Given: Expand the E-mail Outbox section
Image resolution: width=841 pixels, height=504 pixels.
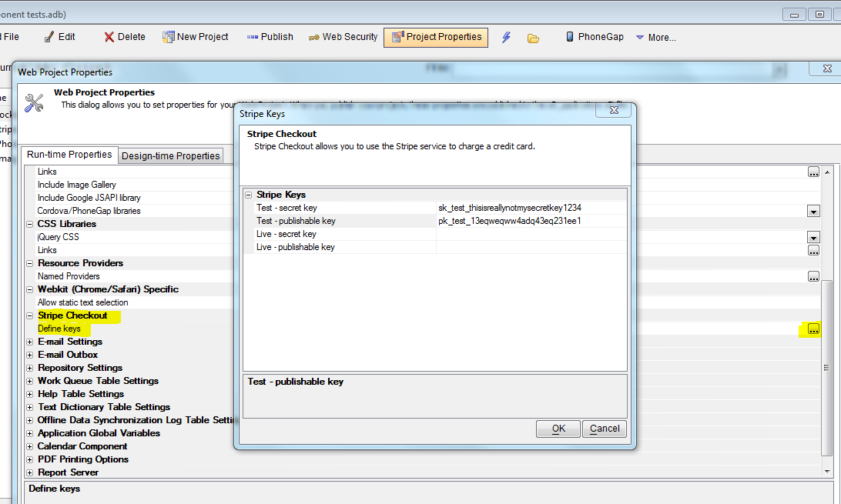Looking at the screenshot, I should (30, 355).
